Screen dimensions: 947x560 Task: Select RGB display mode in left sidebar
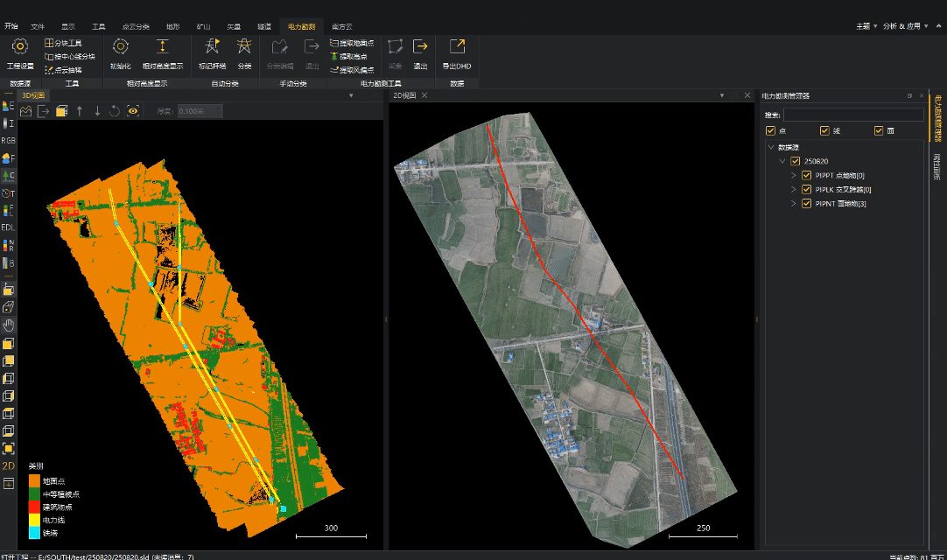click(x=8, y=140)
